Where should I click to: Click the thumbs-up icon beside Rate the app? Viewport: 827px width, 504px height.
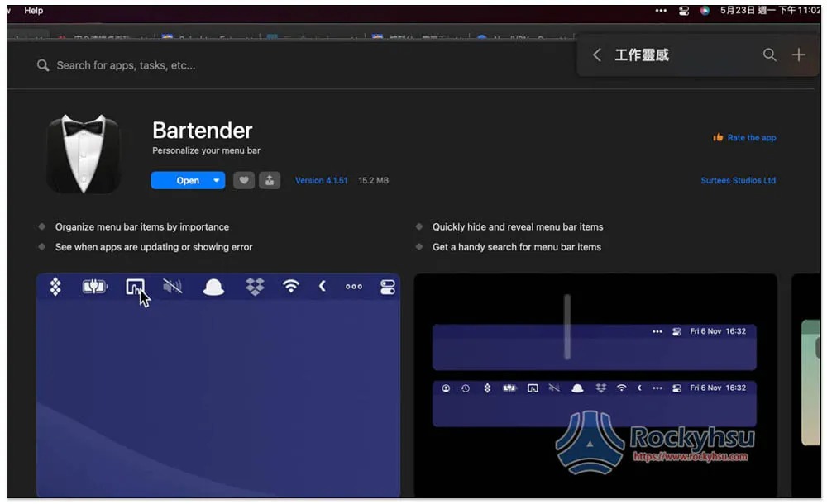[x=718, y=137]
